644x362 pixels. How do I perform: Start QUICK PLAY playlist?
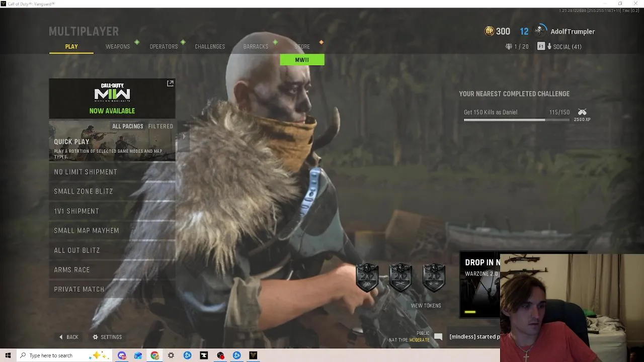(112, 141)
